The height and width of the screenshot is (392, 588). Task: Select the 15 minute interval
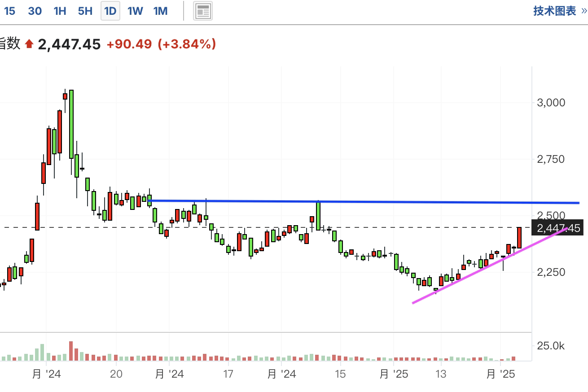coord(9,11)
